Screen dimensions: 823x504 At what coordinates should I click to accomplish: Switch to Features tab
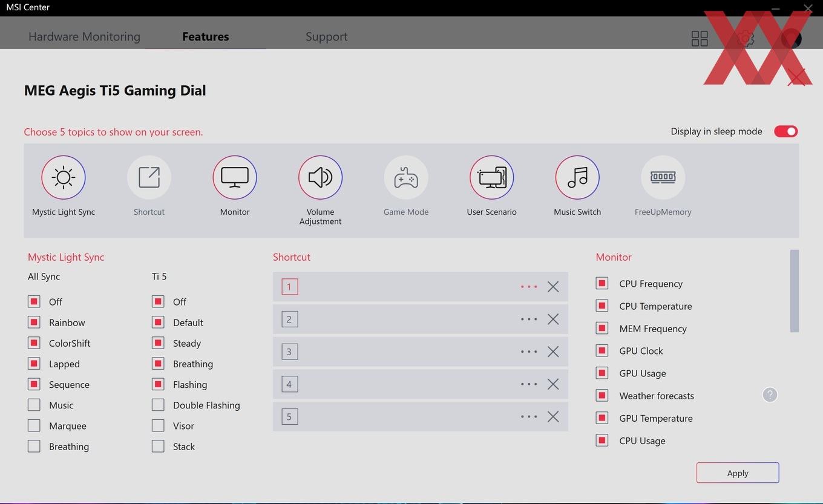click(x=206, y=36)
